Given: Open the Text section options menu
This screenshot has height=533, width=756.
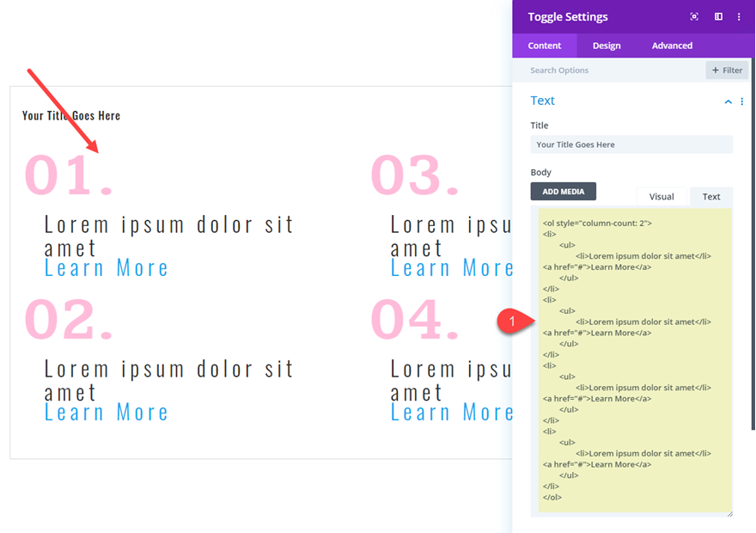Looking at the screenshot, I should [741, 101].
